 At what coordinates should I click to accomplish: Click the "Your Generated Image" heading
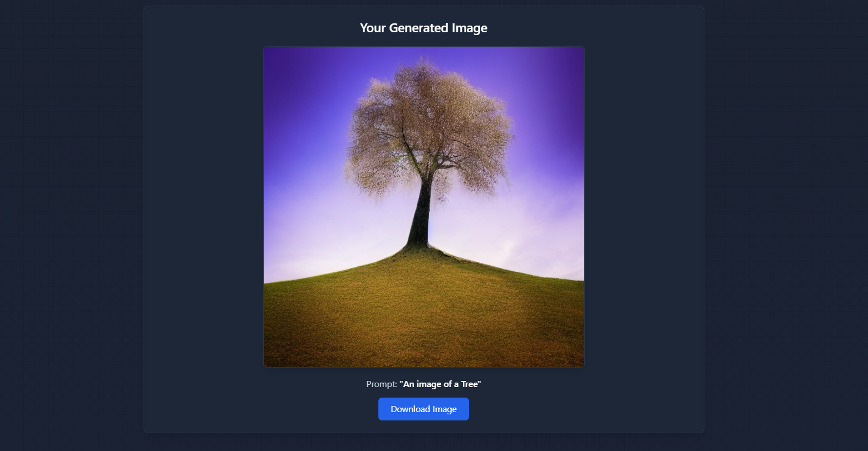tap(423, 28)
